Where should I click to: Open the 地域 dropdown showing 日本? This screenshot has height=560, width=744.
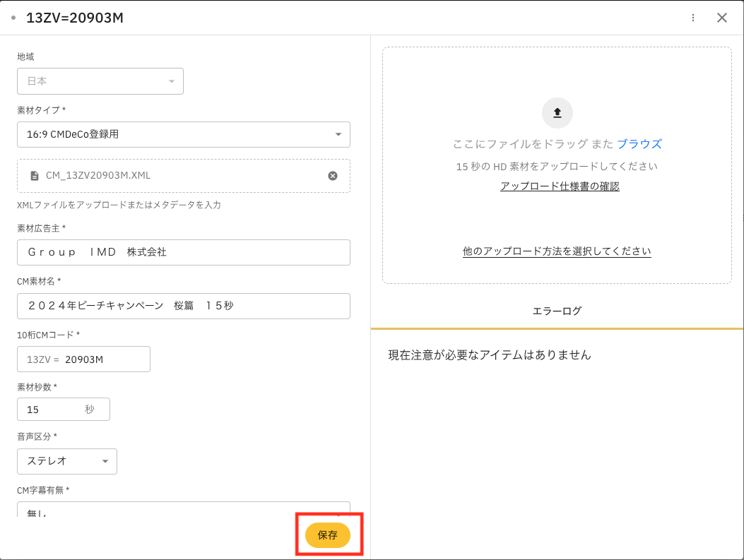pos(100,81)
